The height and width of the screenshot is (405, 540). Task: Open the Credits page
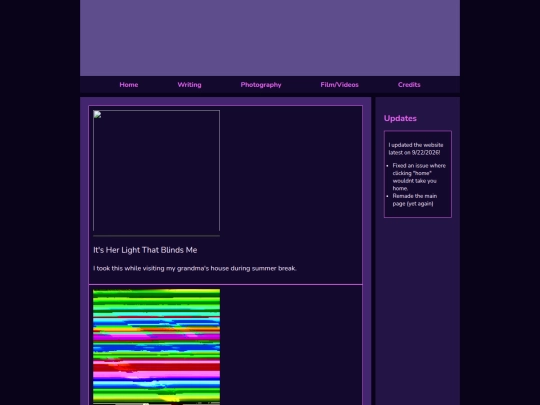pyautogui.click(x=409, y=85)
